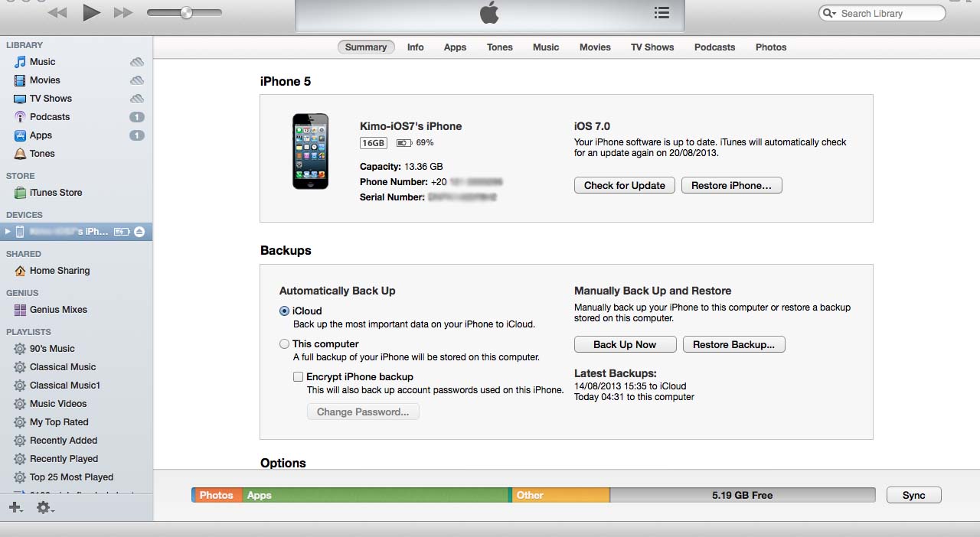Select the iCloud backup radio button

click(x=284, y=311)
